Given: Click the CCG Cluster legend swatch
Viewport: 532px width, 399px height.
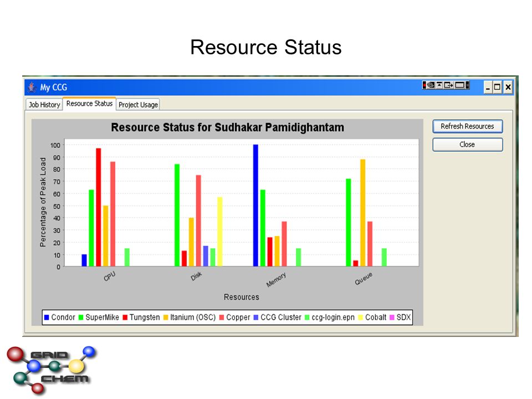Looking at the screenshot, I should (x=256, y=317).
